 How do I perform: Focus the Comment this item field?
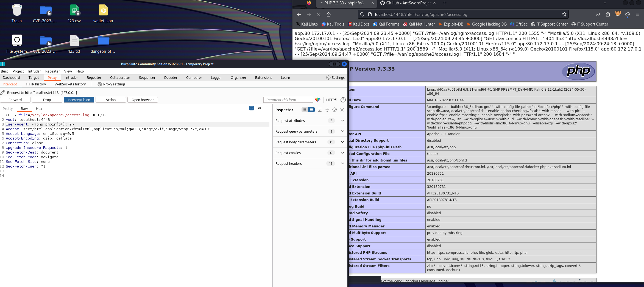pos(288,100)
